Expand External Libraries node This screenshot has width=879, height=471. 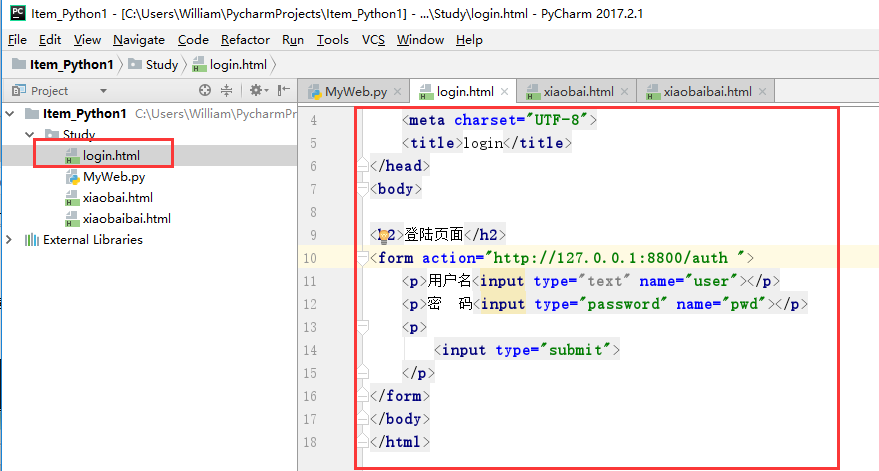(9, 239)
